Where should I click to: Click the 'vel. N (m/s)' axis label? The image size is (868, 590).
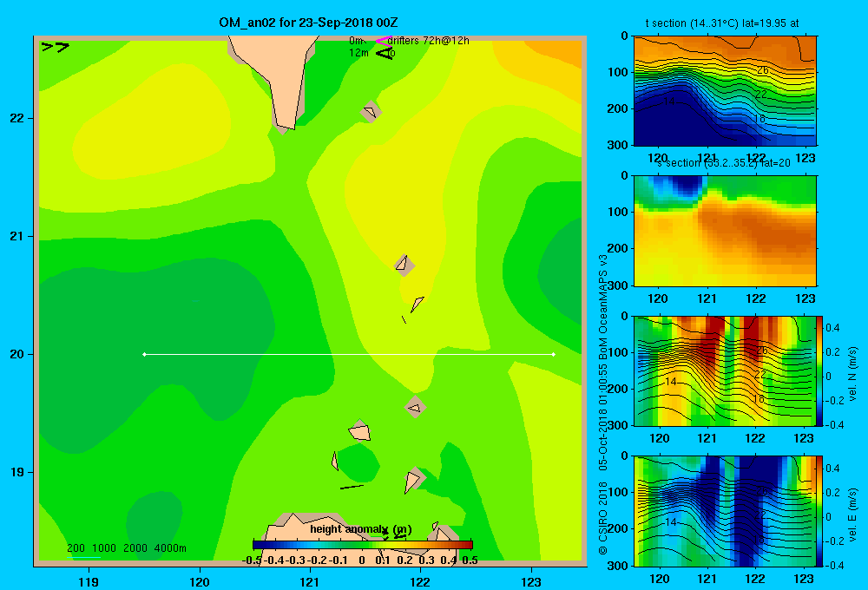pos(852,373)
